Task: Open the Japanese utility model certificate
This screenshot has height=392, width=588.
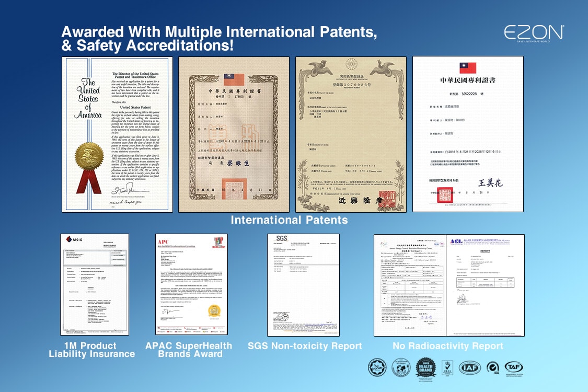Action: pyautogui.click(x=351, y=135)
